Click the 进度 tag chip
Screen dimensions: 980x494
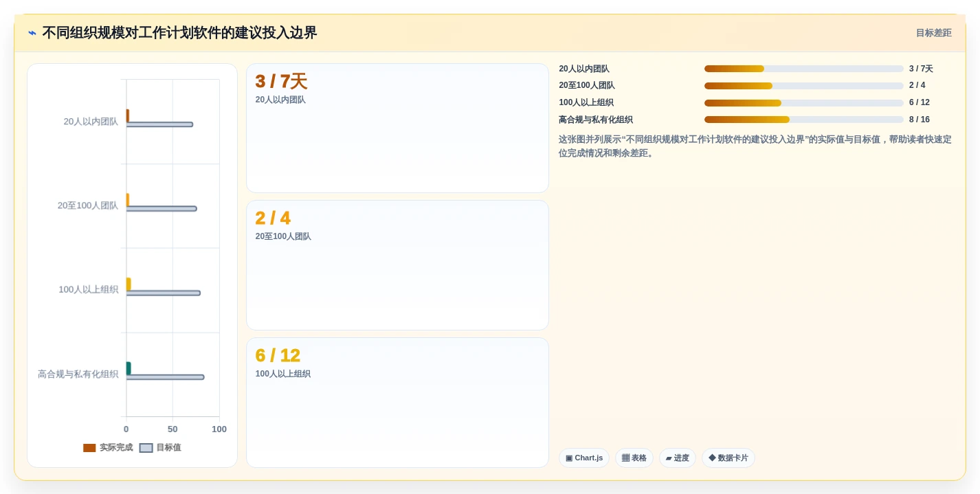coord(678,458)
